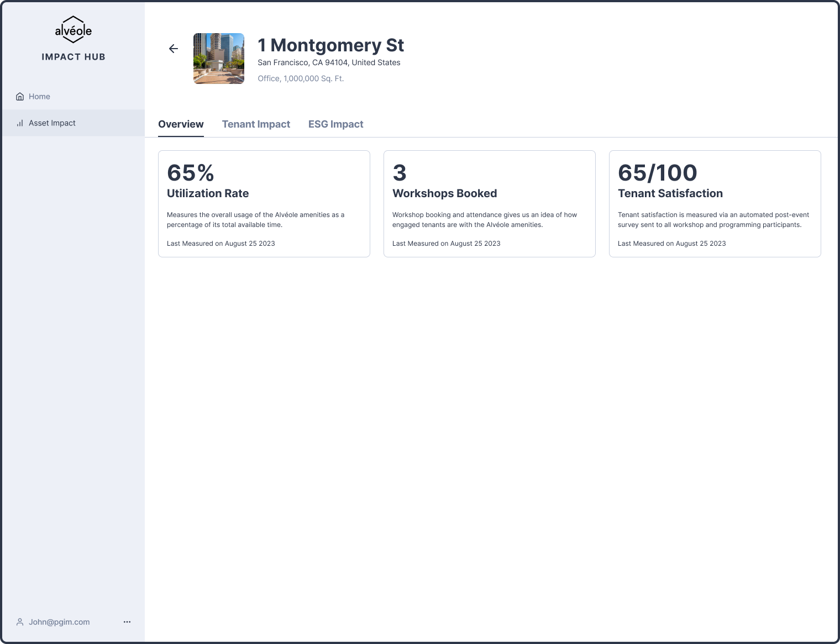Select the Overview tab
This screenshot has width=840, height=644.
point(181,124)
